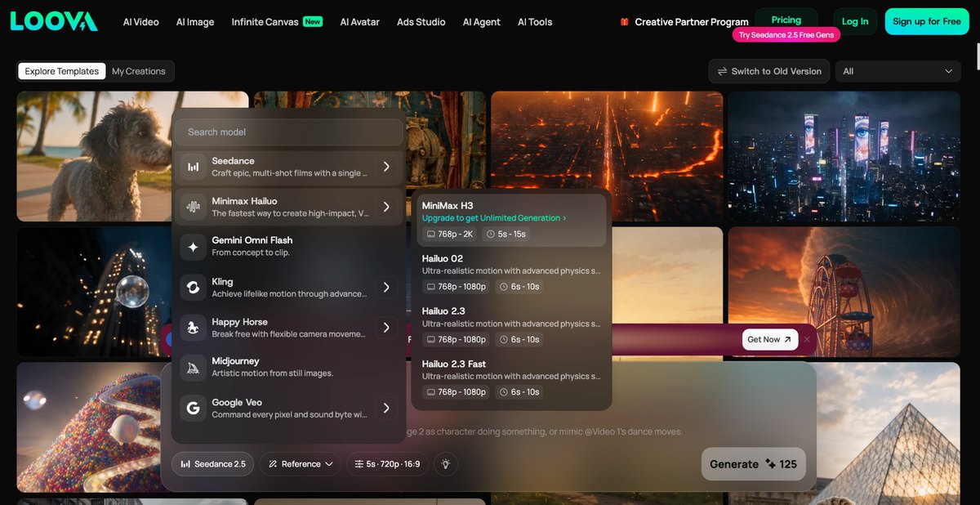980x505 pixels.
Task: Expand the Happy Horse submenu
Action: pos(386,327)
